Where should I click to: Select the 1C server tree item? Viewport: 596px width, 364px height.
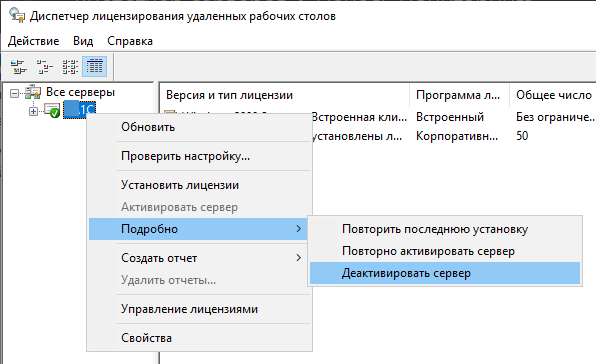79,110
